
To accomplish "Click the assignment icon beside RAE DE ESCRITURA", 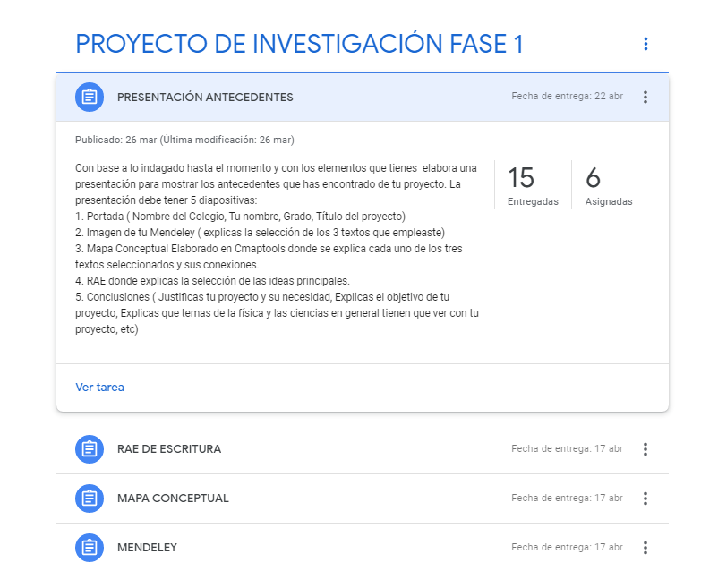I will coord(89,449).
